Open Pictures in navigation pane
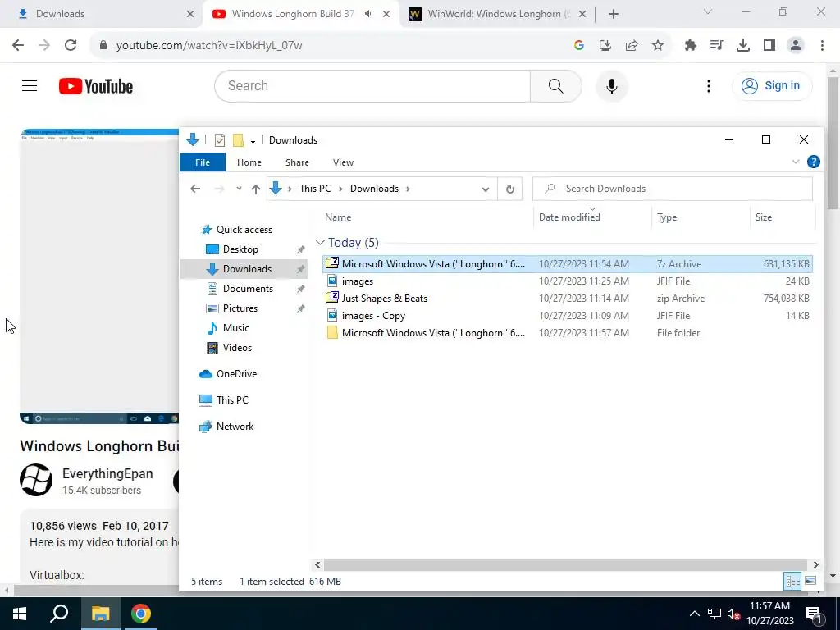Screen dimensions: 840x630 click(x=240, y=308)
